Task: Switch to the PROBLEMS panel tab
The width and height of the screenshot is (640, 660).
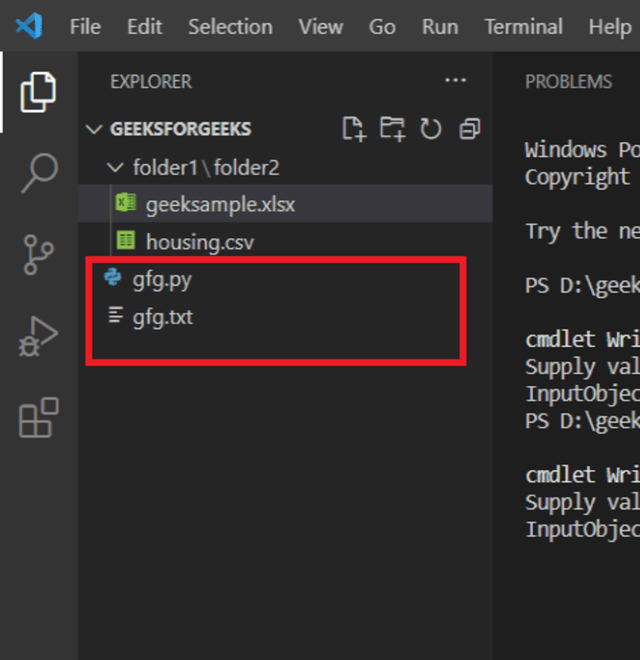Action: (x=568, y=82)
